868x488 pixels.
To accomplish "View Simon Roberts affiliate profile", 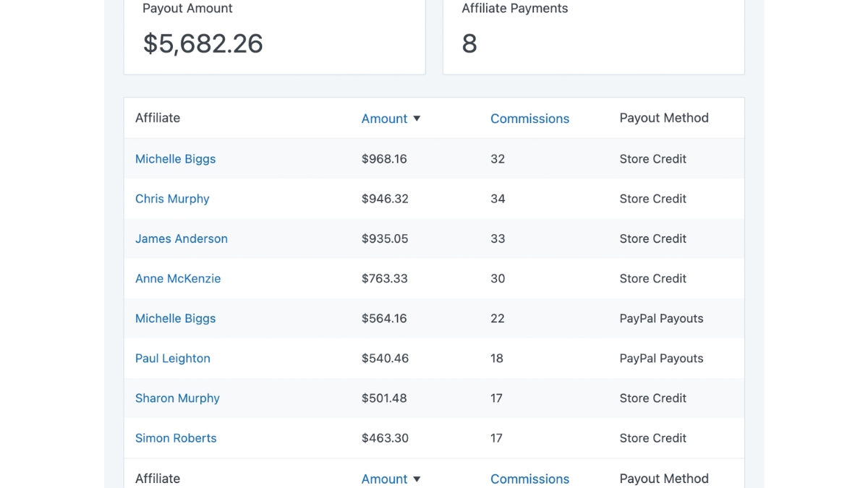I will pyautogui.click(x=176, y=438).
